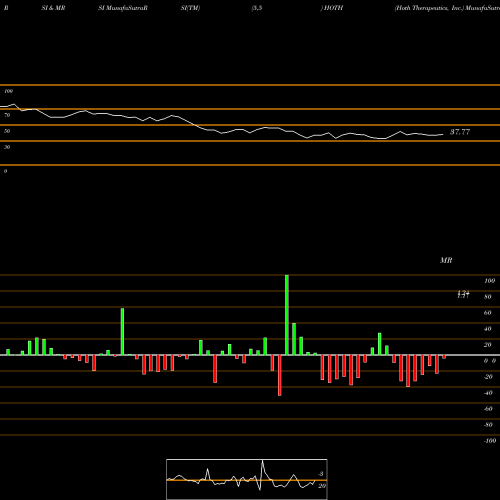Click the Hoth Therapeutics, Inc. title text
This screenshot has width=500, height=500.
(x=430, y=8)
